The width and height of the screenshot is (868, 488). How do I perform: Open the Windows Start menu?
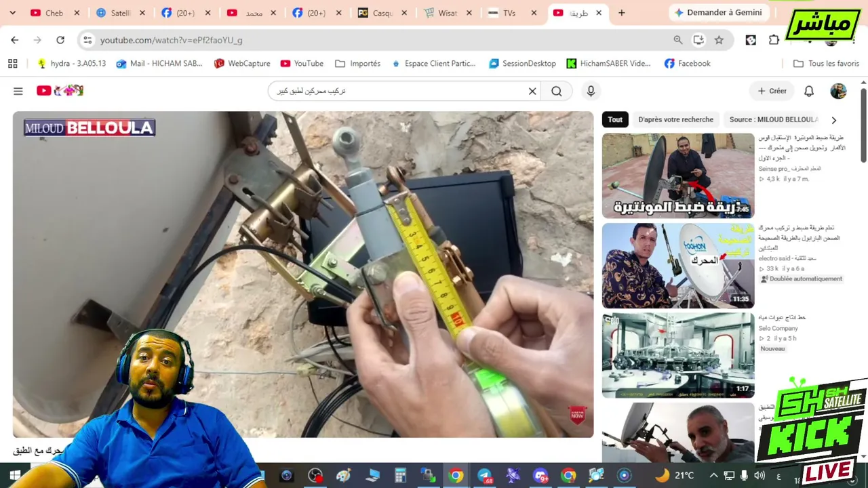tap(15, 475)
